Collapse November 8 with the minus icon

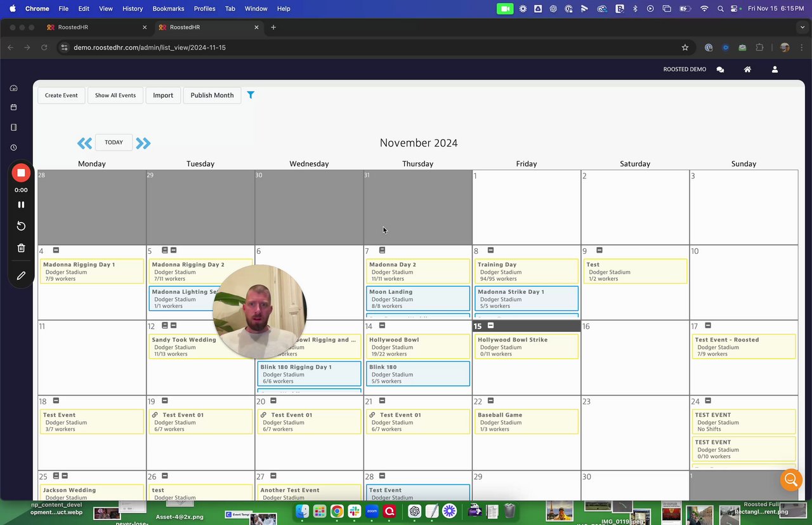490,250
